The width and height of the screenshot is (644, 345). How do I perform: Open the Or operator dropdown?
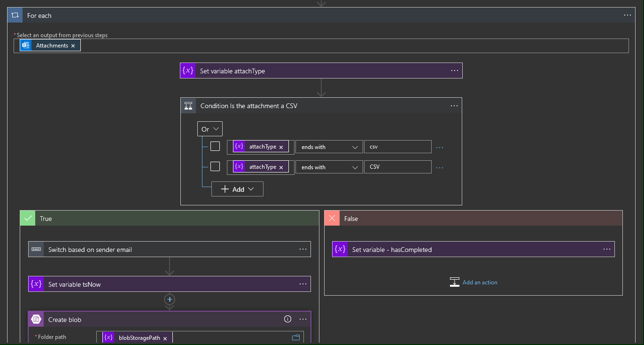point(209,128)
